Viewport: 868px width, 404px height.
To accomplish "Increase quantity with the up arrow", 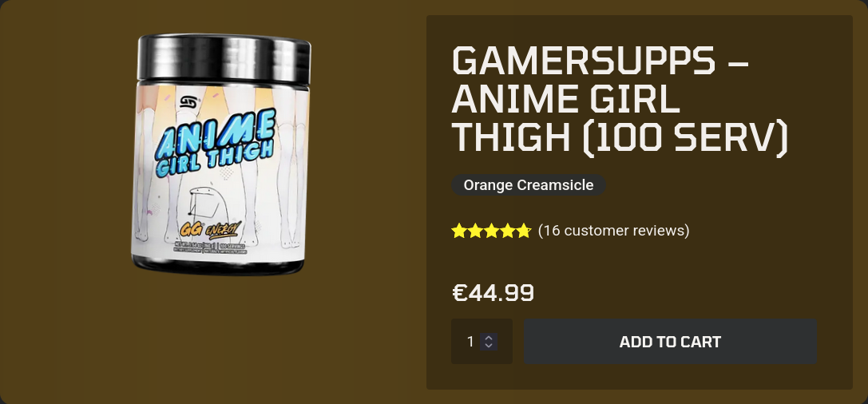I will click(x=489, y=338).
